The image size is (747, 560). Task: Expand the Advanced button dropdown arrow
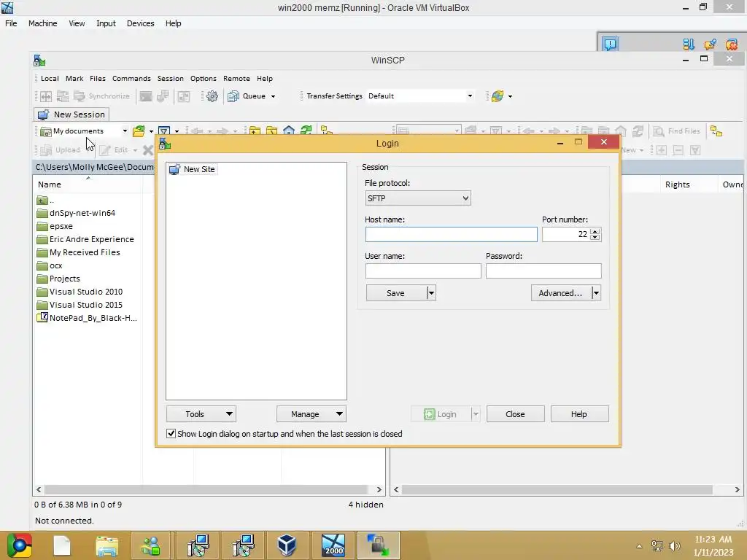tap(596, 293)
